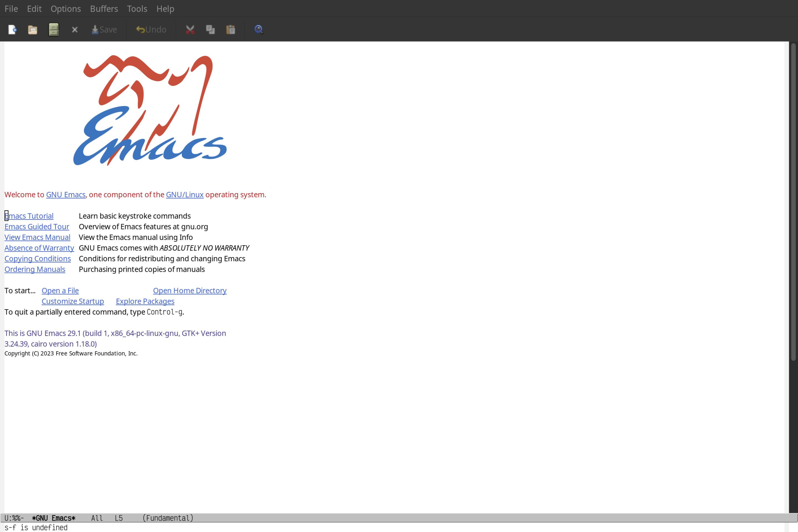Click the Customize Startup link
Screen dimensions: 798x532
coord(72,301)
